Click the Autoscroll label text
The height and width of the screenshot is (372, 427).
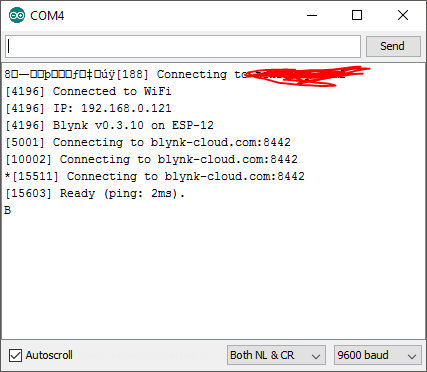coord(49,355)
